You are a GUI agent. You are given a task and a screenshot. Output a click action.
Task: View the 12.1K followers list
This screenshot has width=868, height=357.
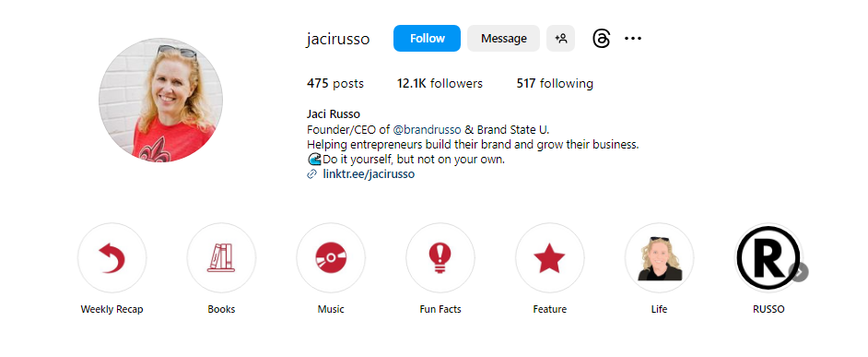click(440, 84)
